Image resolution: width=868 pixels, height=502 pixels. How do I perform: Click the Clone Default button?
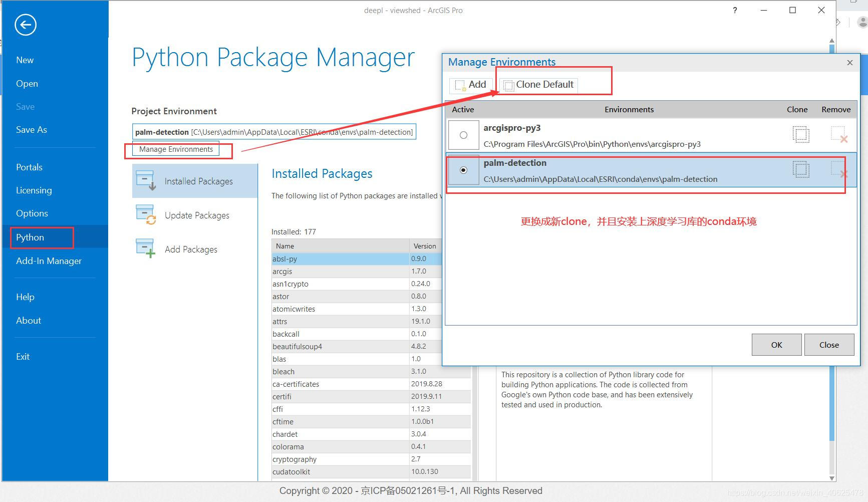pyautogui.click(x=538, y=85)
